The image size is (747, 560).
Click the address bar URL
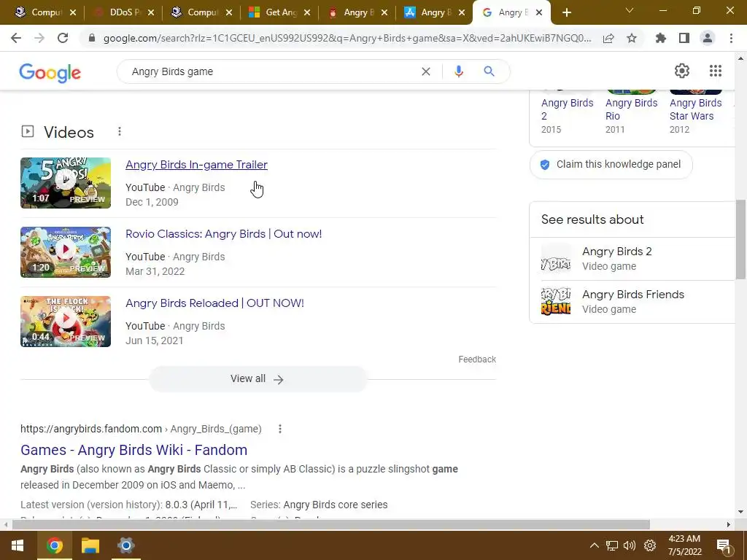[x=347, y=38]
